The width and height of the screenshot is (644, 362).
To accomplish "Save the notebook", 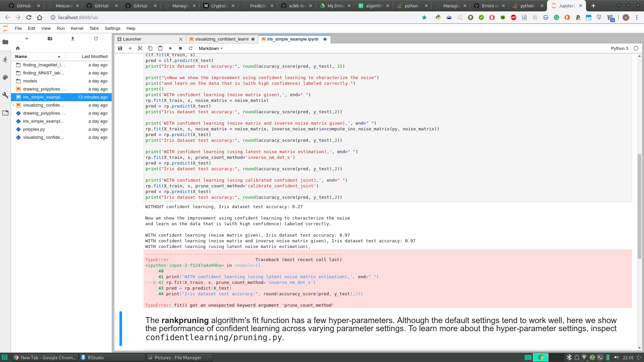I will point(120,48).
